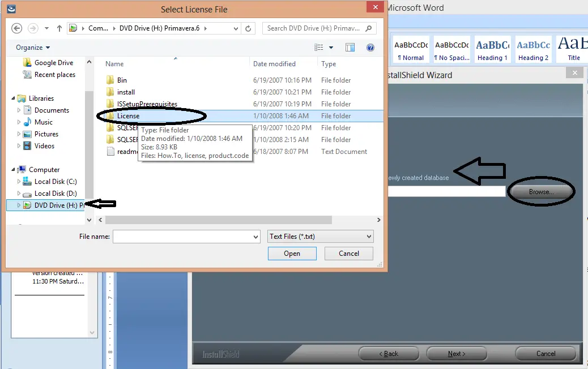Screen dimensions: 588x369
Task: Sort files by Type column
Action: point(329,64)
